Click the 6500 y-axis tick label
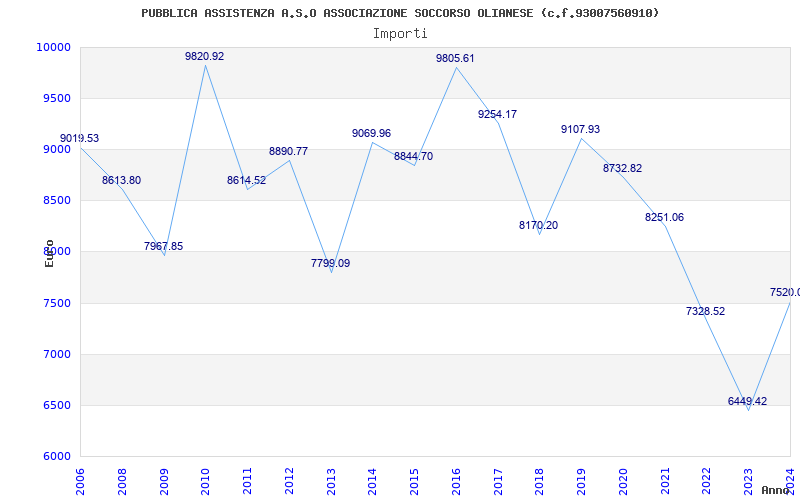The width and height of the screenshot is (800, 500). pos(56,406)
